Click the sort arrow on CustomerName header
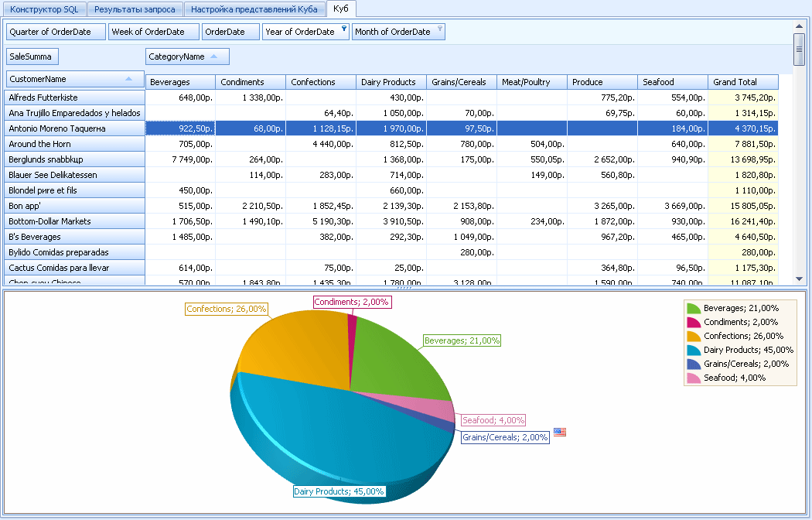Screen dimensions: 812x520 tap(128, 79)
